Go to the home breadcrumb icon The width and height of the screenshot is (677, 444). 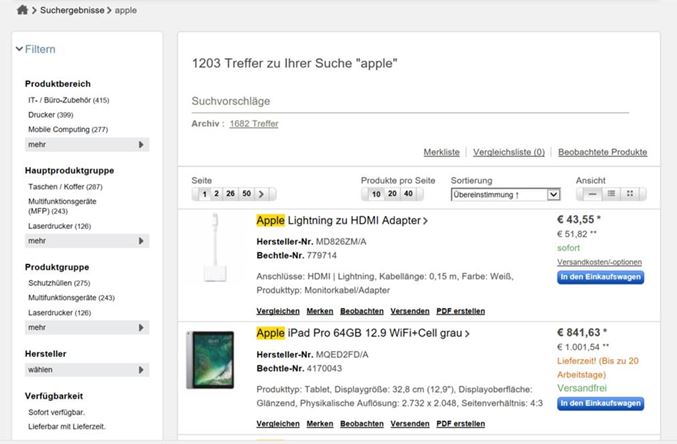(22, 10)
